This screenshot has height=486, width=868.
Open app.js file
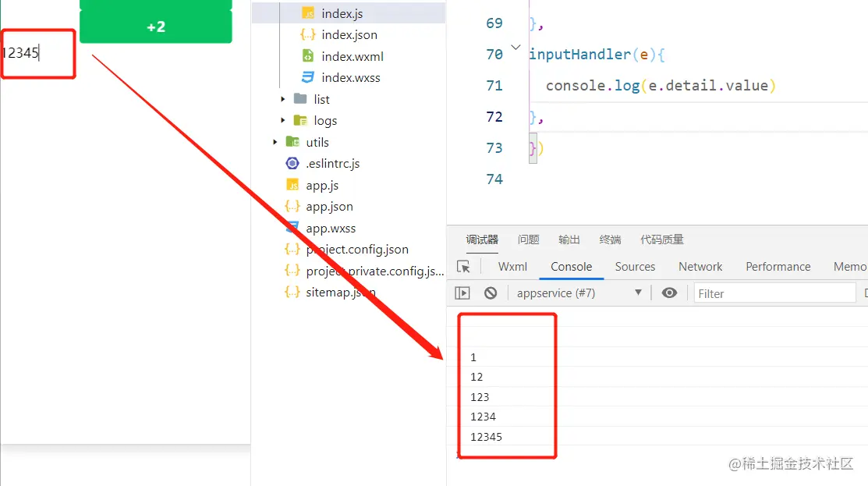pos(322,186)
